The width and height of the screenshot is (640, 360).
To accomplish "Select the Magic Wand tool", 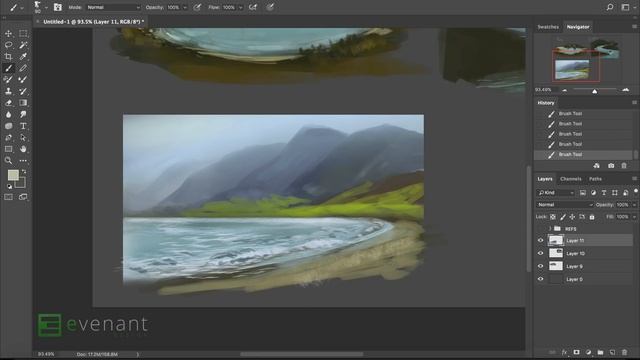I will (23, 45).
